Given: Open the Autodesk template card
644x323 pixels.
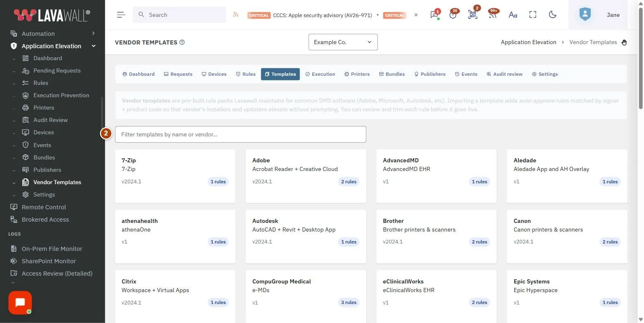Looking at the screenshot, I should pyautogui.click(x=306, y=237).
